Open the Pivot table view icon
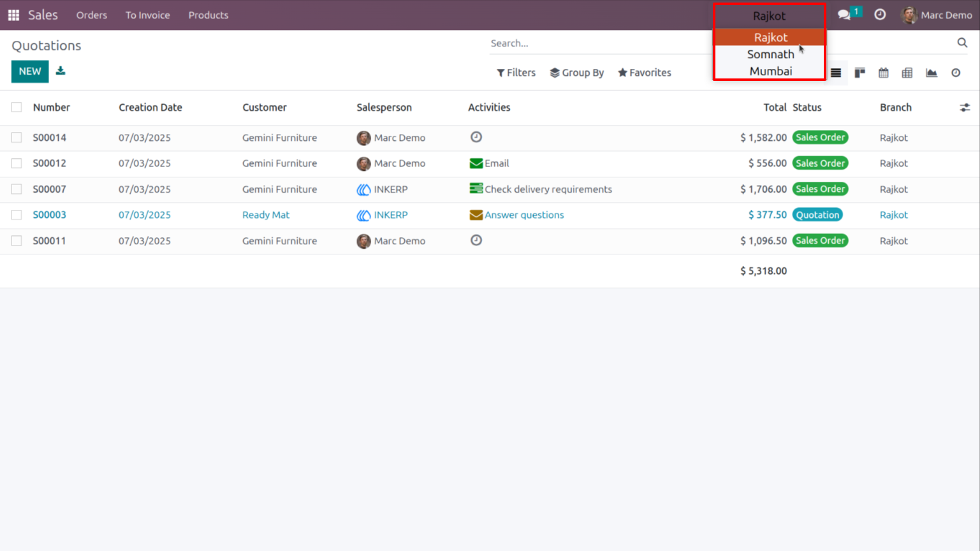Image resolution: width=980 pixels, height=551 pixels. tap(907, 73)
